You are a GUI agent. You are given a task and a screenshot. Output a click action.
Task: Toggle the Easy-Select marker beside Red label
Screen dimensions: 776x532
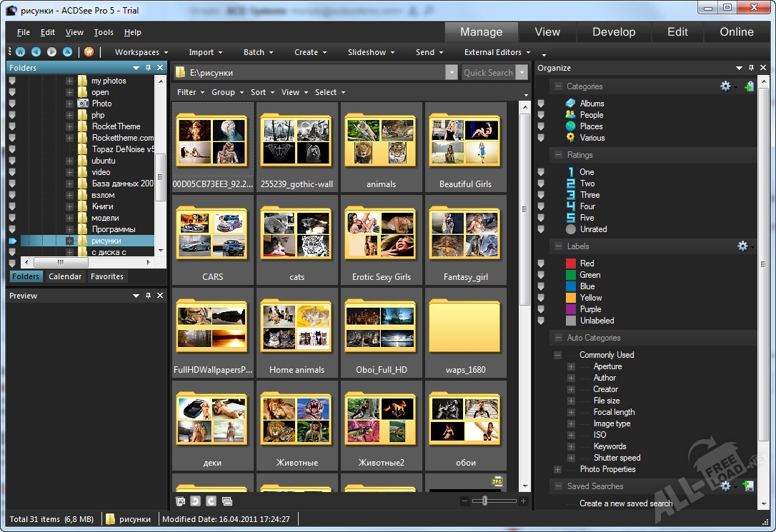tap(541, 264)
